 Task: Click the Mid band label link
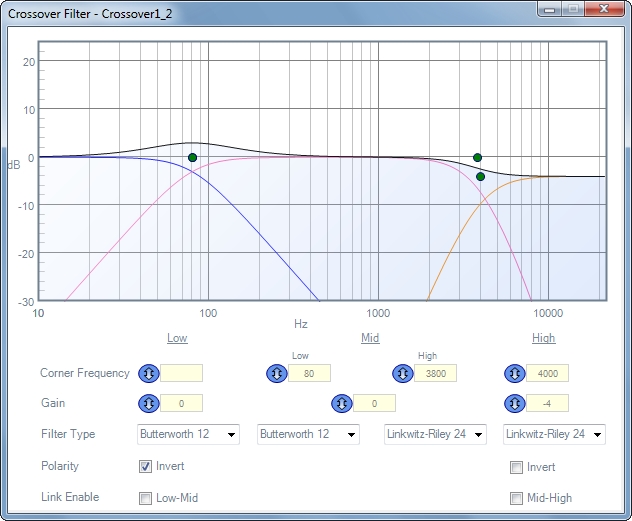point(370,338)
